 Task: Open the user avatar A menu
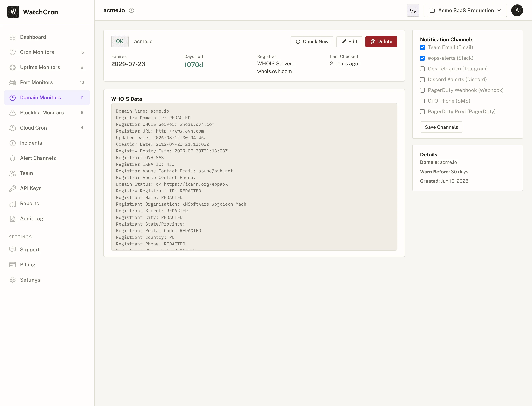tap(517, 10)
